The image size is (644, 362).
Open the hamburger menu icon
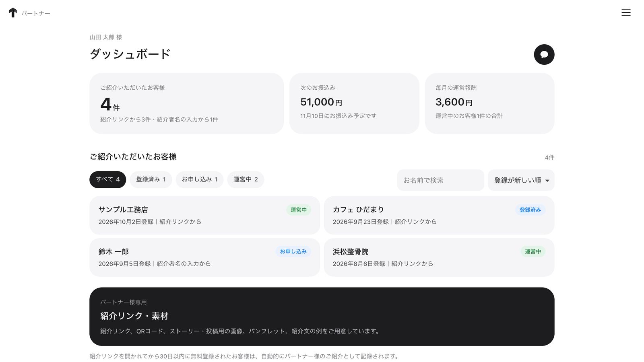(x=626, y=13)
